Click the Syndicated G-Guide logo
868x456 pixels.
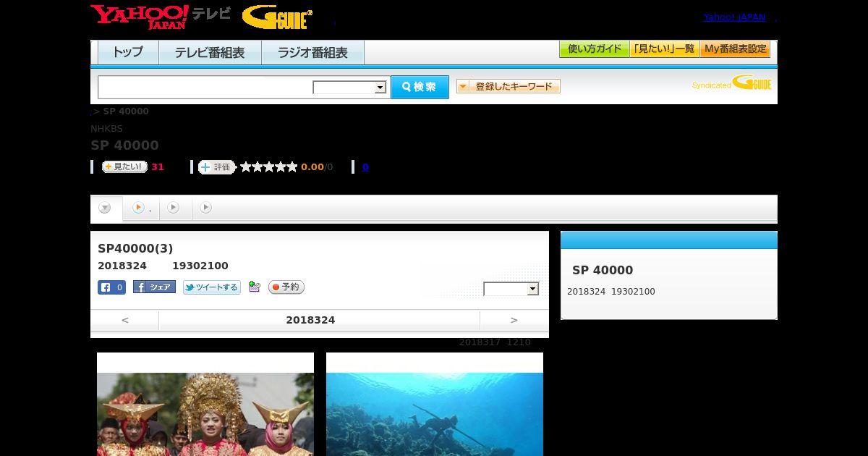[731, 83]
